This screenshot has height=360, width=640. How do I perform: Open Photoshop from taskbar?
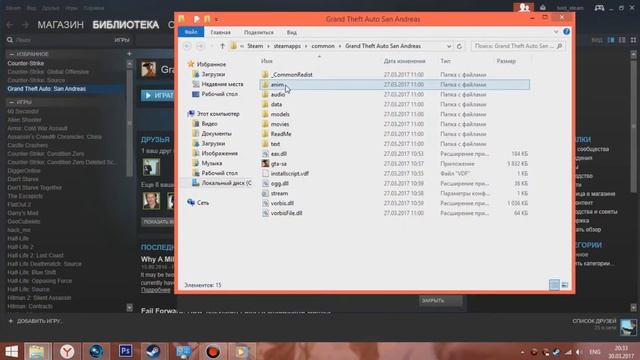click(x=125, y=351)
